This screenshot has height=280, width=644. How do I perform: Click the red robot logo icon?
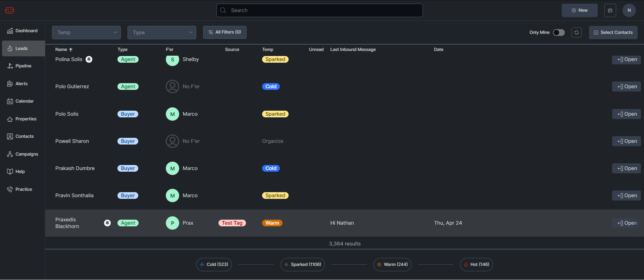pyautogui.click(x=9, y=10)
